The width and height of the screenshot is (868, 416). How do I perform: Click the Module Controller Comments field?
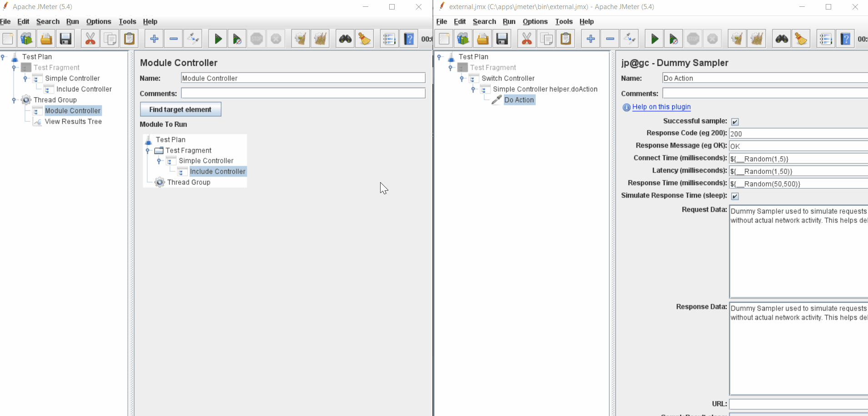(x=303, y=93)
